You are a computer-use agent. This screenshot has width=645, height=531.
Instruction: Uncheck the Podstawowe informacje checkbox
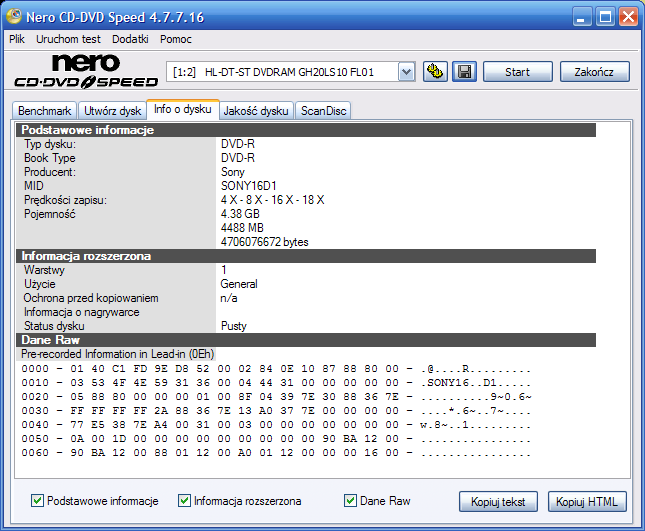coord(37,501)
